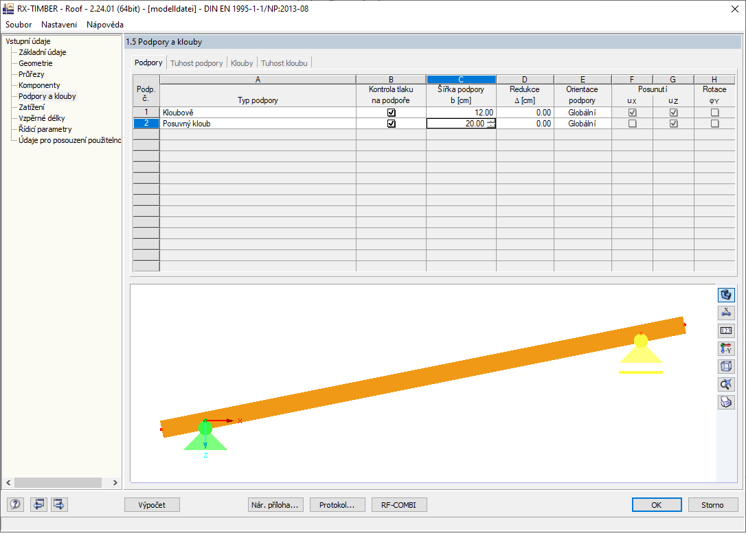Screen dimensions: 746x560
Task: Click the 0.00 reduction cell in row 2
Action: (x=525, y=124)
